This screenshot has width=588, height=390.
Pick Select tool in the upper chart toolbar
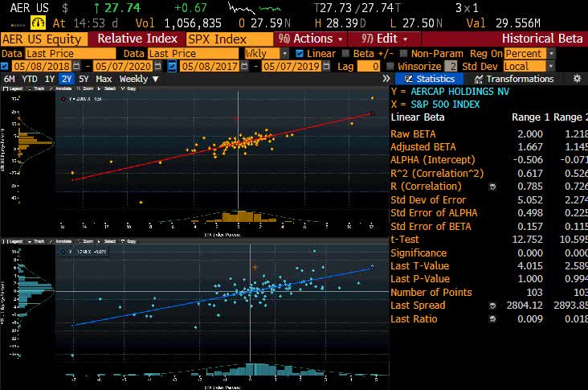coord(107,88)
